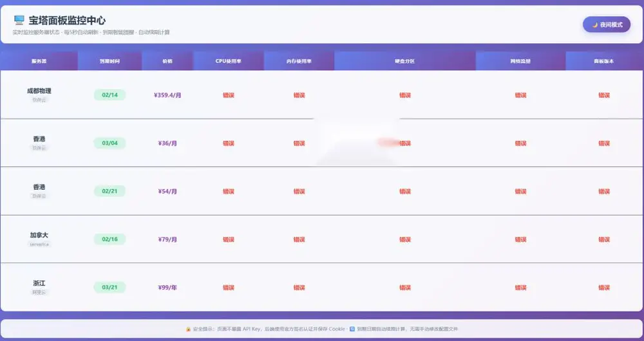Click the computer monitor icon beside the title
This screenshot has width=644, height=341.
coord(19,20)
